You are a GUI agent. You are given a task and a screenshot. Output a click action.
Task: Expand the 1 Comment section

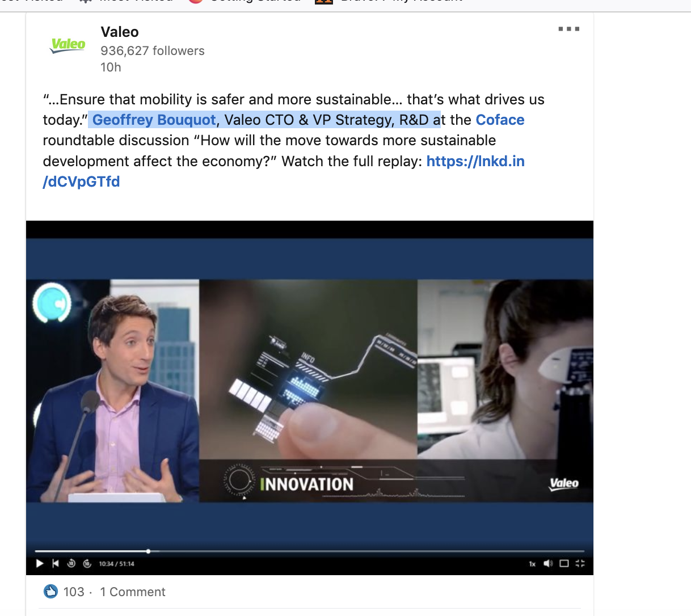pyautogui.click(x=133, y=592)
